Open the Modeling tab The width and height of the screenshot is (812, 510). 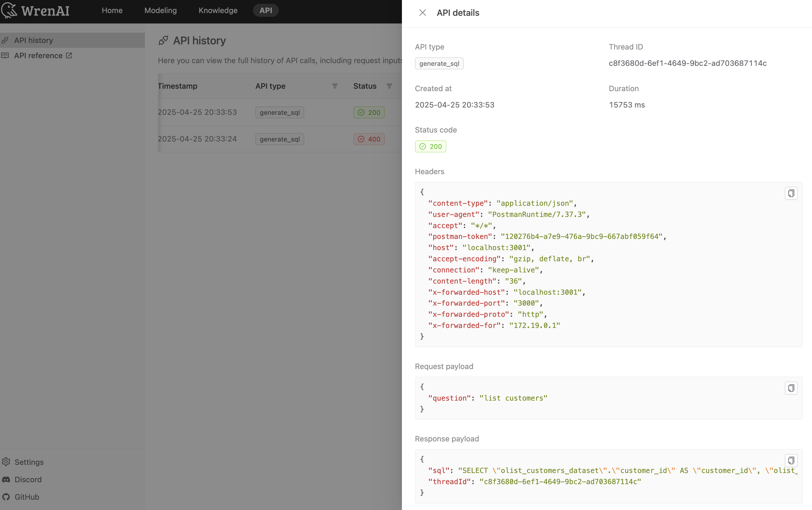click(x=160, y=10)
